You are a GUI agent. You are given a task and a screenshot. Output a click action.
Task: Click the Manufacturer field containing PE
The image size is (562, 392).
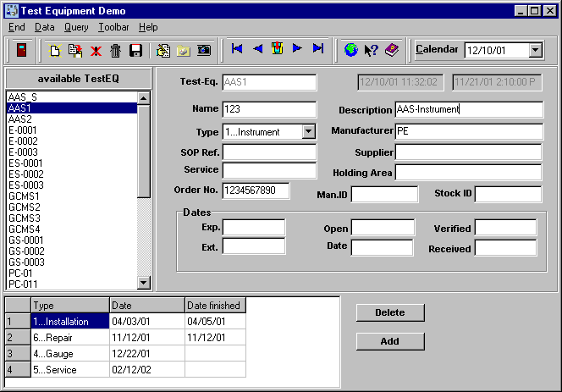click(469, 131)
